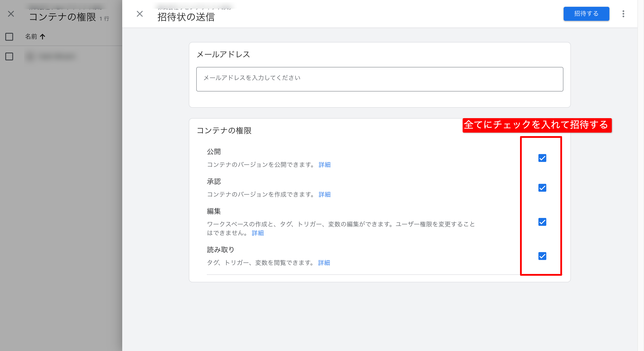644x351 pixels.
Task: Open 詳細 link next to 読み取り
Action: [x=324, y=263]
